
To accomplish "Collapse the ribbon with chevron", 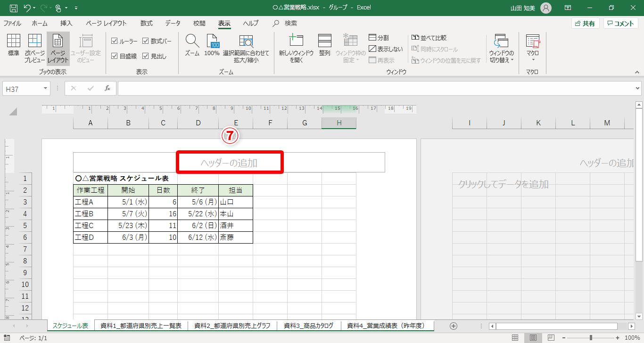I will (637, 72).
